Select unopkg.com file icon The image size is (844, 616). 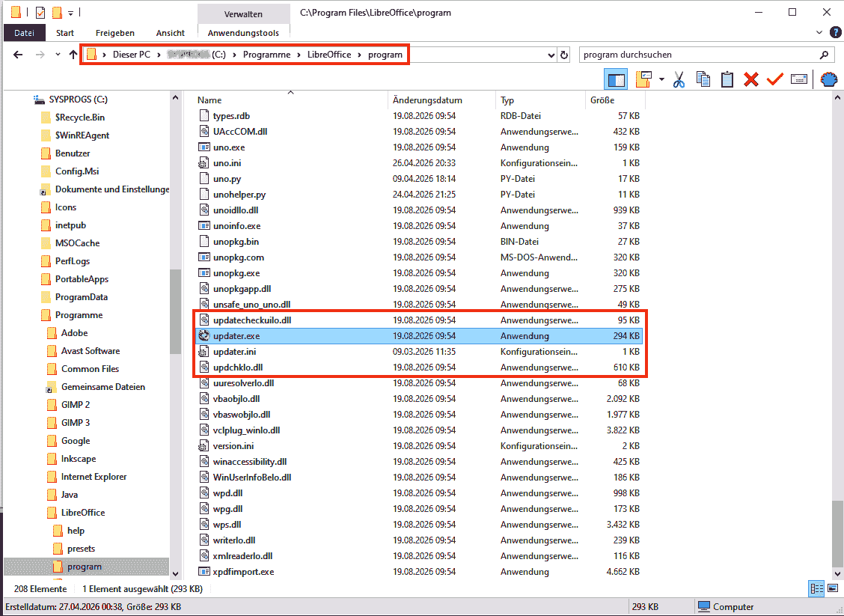[204, 257]
